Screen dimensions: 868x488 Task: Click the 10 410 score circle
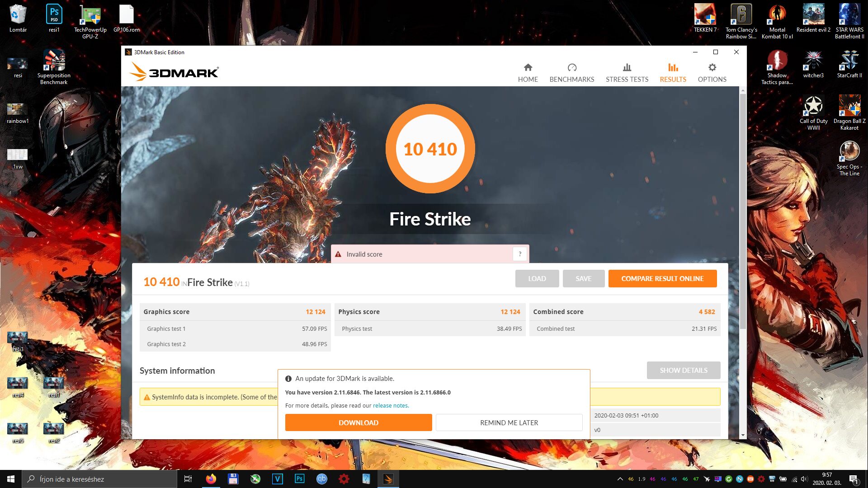(430, 149)
